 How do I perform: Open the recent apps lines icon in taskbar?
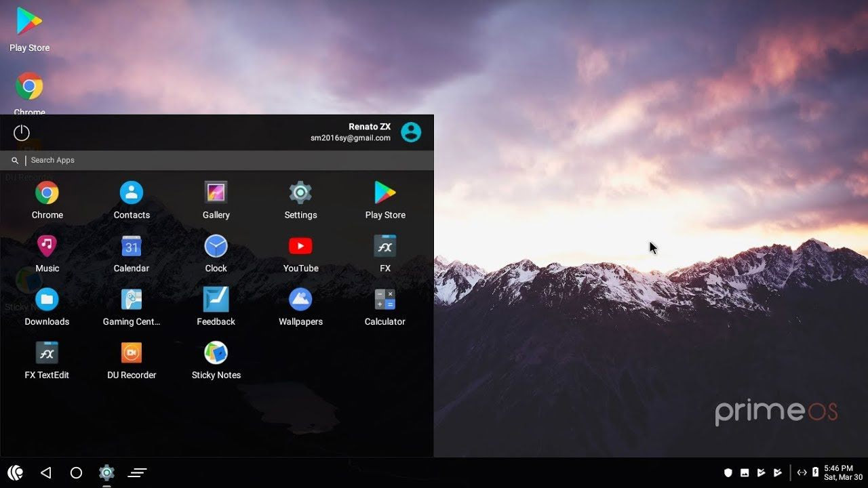point(137,472)
